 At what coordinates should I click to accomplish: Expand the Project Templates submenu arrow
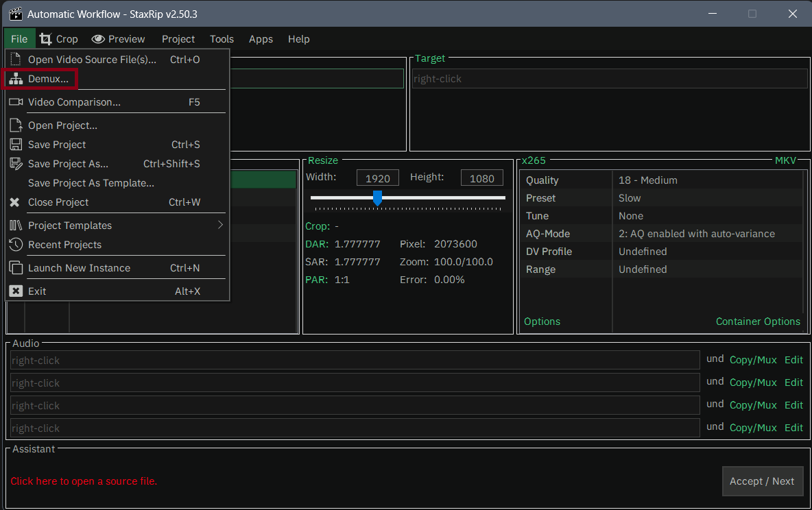220,225
